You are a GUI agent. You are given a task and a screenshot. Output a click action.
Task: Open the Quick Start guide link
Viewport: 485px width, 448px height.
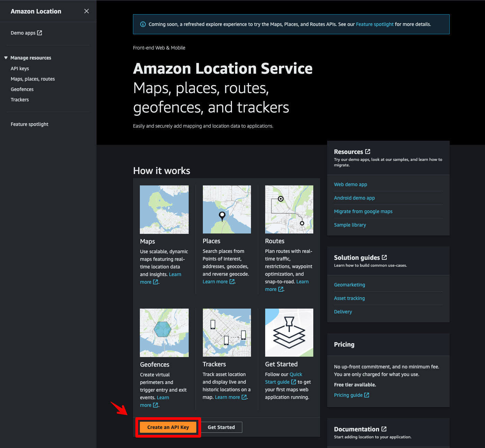point(277,382)
